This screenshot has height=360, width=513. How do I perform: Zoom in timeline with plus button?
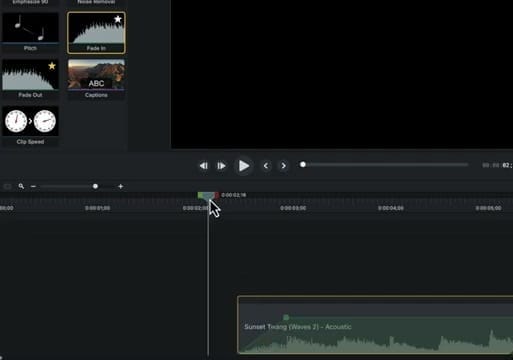[x=121, y=186]
